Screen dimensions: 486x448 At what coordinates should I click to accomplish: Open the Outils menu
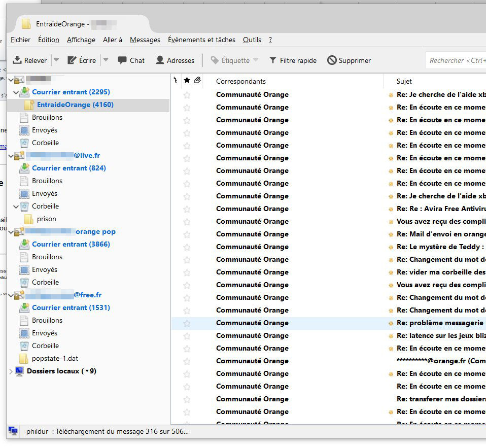click(252, 40)
